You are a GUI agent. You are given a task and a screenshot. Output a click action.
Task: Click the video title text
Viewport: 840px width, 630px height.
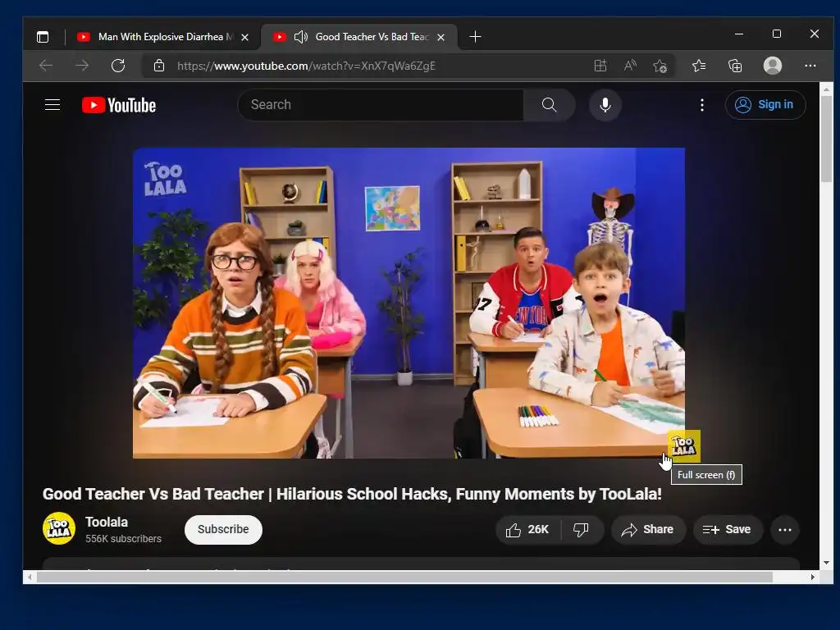(352, 494)
